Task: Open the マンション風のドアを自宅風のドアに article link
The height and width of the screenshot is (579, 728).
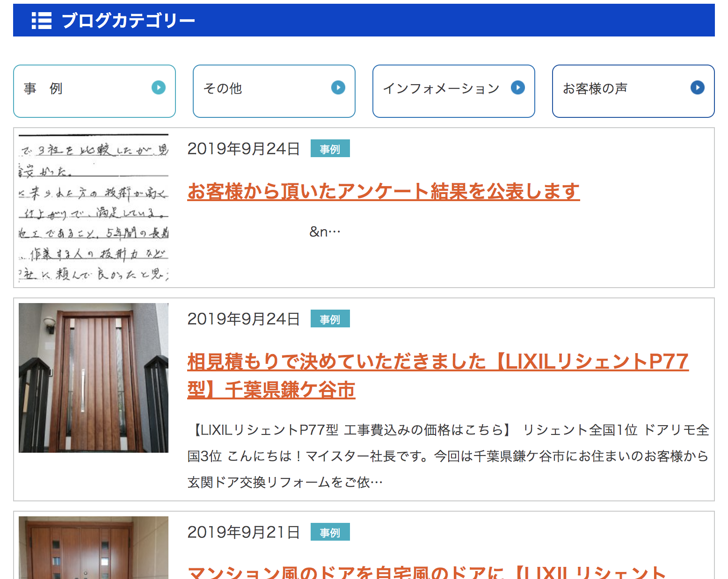Action: [427, 572]
